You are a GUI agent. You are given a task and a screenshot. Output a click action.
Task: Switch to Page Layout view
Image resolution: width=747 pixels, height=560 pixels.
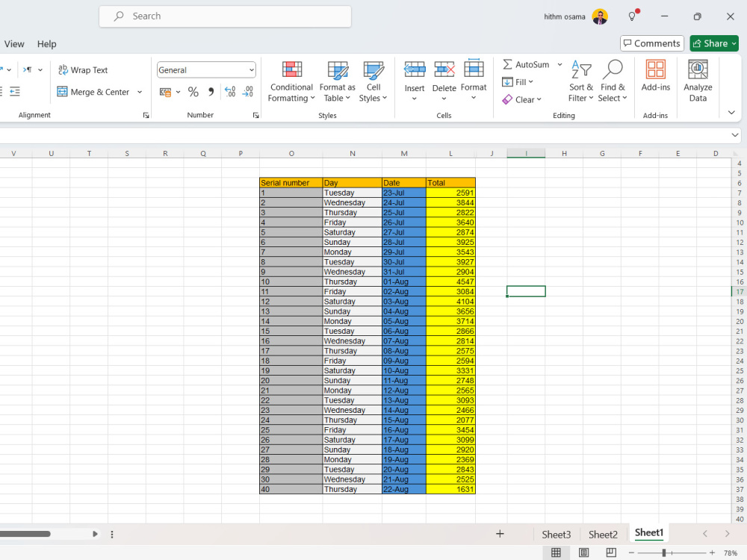[x=583, y=553]
